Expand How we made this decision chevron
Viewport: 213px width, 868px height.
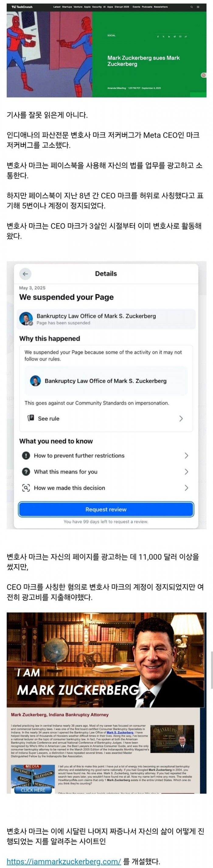click(186, 488)
